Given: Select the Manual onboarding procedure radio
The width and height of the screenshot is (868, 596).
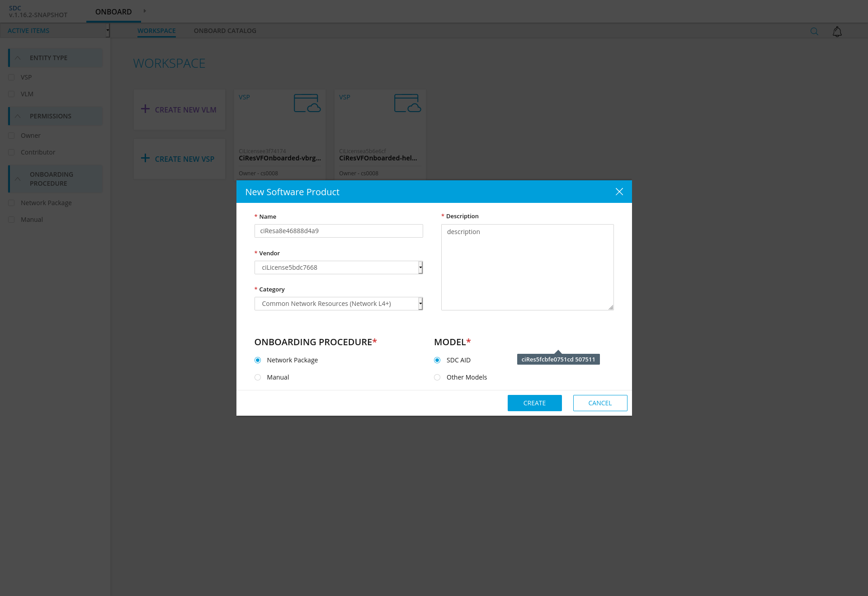Looking at the screenshot, I should pos(258,377).
